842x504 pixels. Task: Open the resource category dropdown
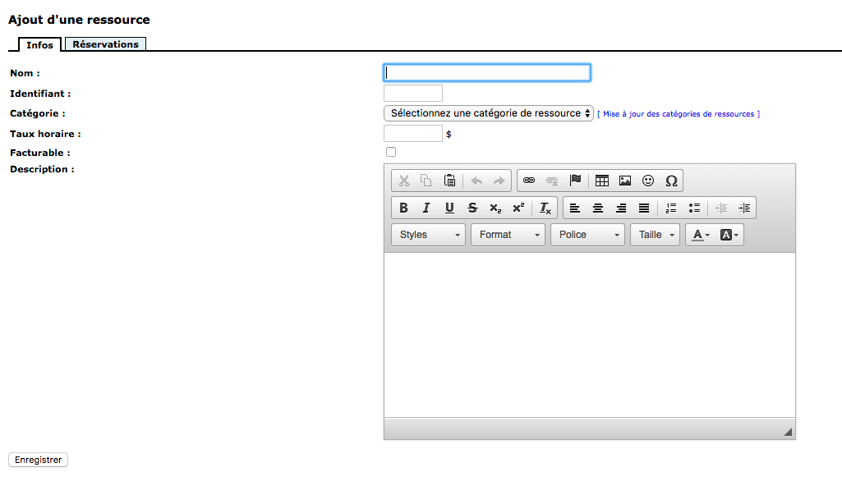coord(488,113)
